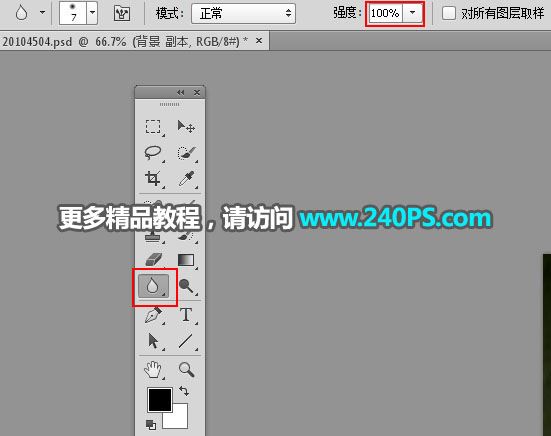551x436 pixels.
Task: Toggle the Brush panel button
Action: point(122,13)
